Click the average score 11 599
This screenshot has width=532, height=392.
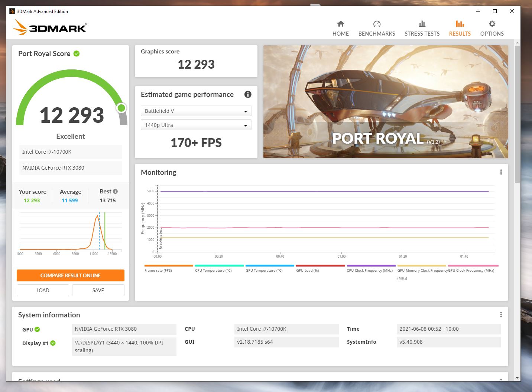coord(70,200)
